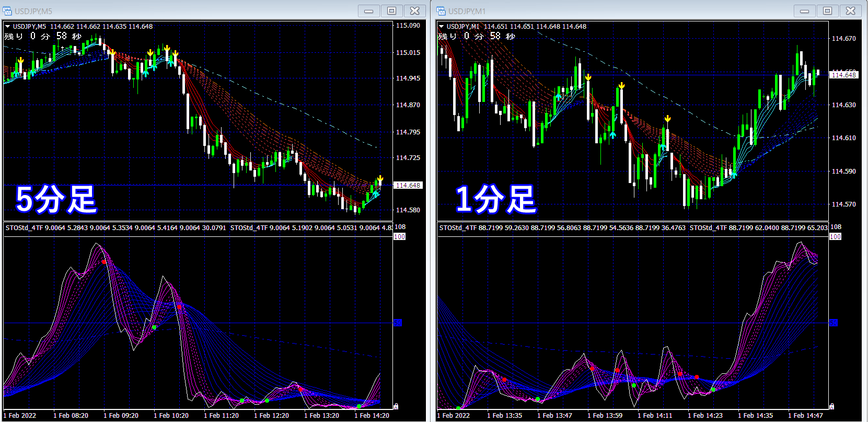Click the 1 Feb 11:20 time label

[221, 416]
